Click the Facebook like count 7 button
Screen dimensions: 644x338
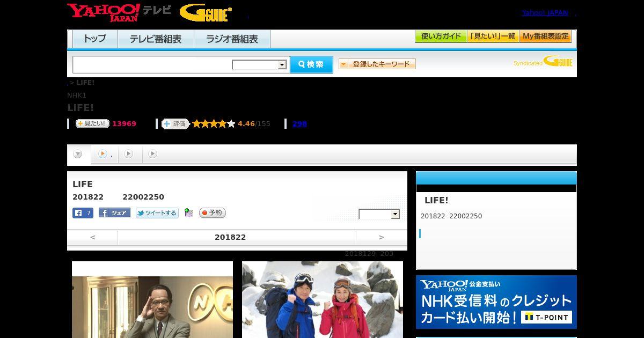coord(83,213)
